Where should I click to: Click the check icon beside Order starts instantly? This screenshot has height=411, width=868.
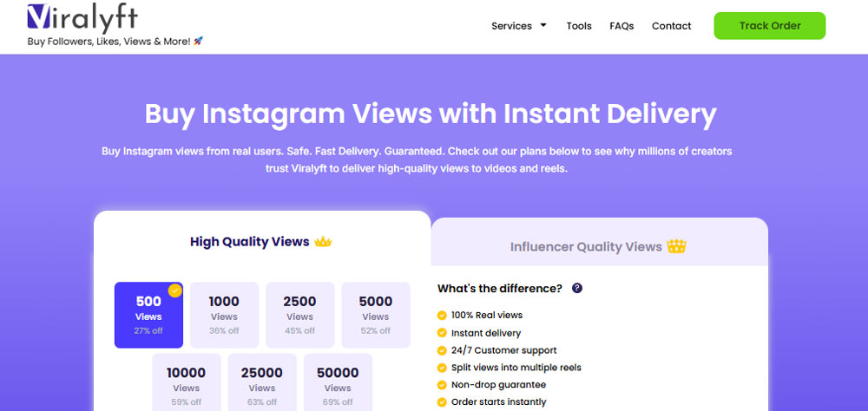tap(442, 402)
